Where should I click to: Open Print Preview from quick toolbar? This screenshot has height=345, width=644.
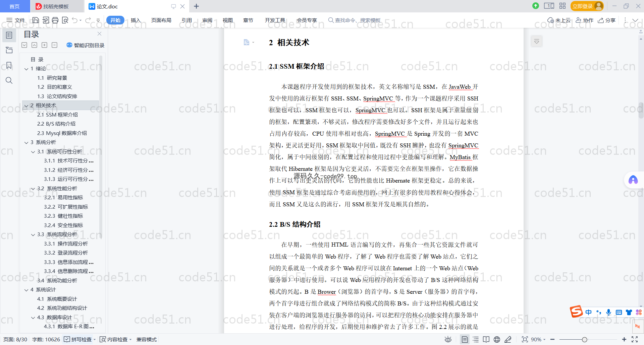point(65,20)
